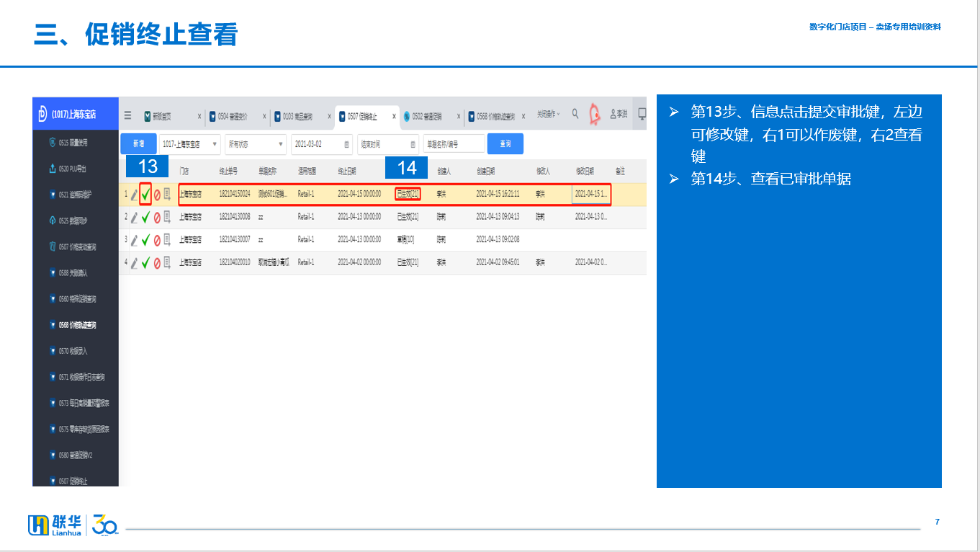Click the calendar icon in the 2021-03-02 date field
The height and width of the screenshot is (552, 980).
click(x=347, y=144)
